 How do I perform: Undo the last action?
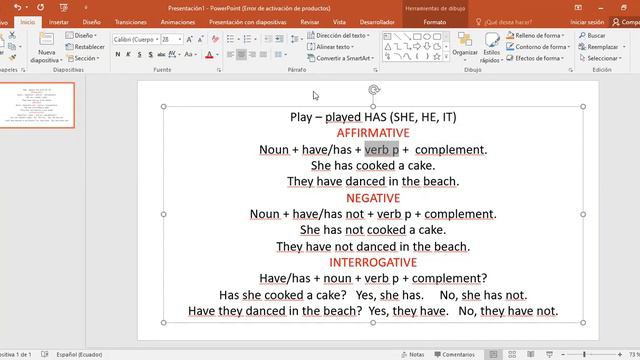[x=17, y=7]
